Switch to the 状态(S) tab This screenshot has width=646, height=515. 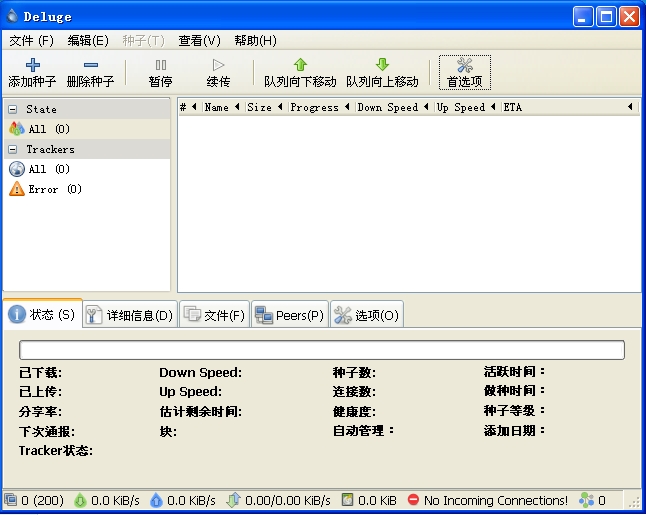(42, 314)
